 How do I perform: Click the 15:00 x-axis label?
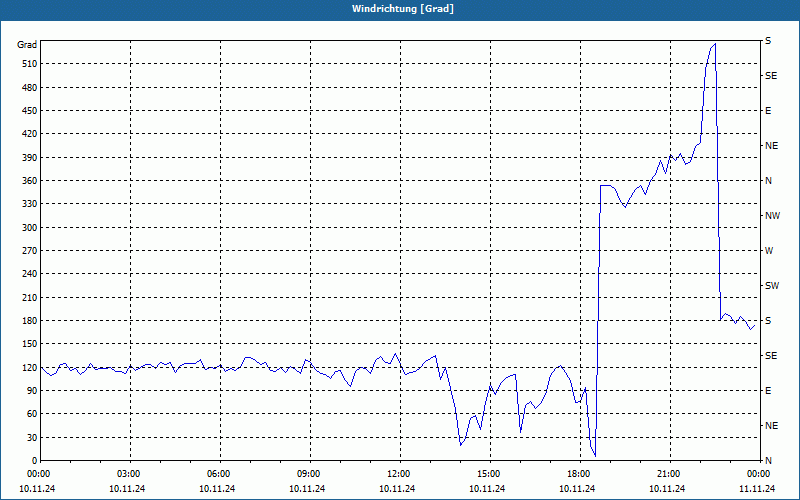pyautogui.click(x=490, y=474)
